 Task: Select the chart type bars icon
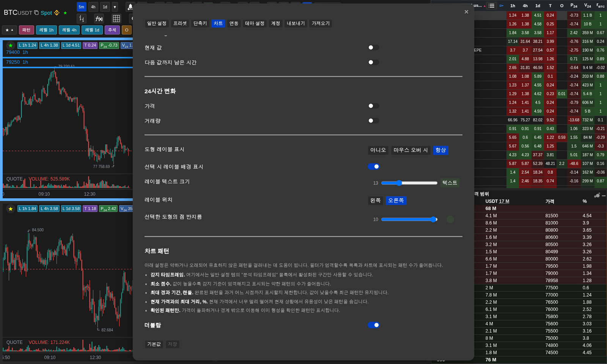coord(82,19)
